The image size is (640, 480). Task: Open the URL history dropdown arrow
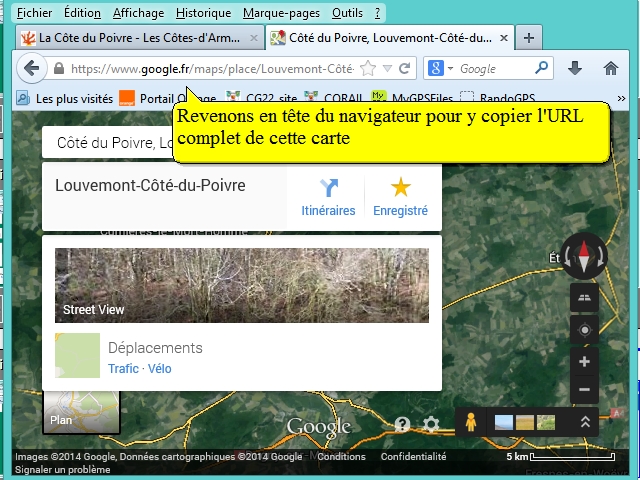[387, 69]
